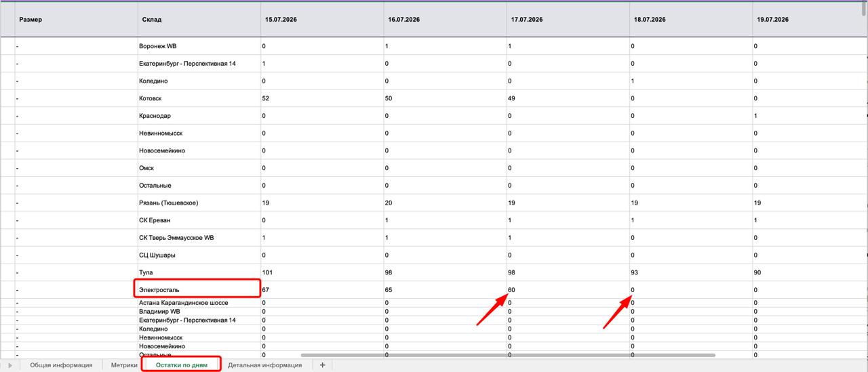The height and width of the screenshot is (372, 868).
Task: Click the 18.07.2026 column header
Action: tap(691, 20)
